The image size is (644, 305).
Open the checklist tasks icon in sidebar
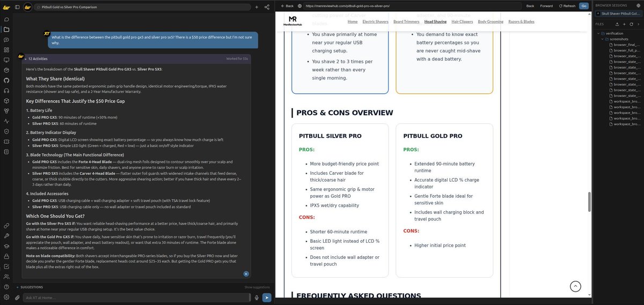[x=6, y=266]
